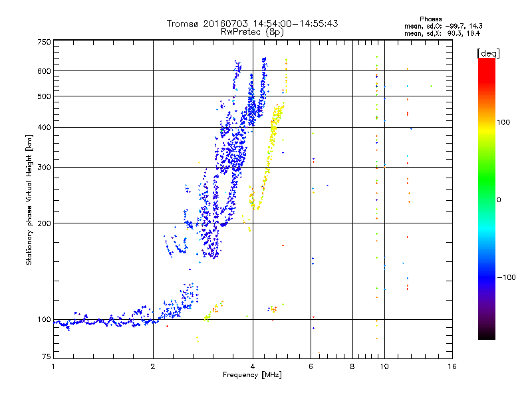Click the 1 MHz frequency tick label
Image resolution: width=532 pixels, height=399 pixels.
click(x=53, y=366)
